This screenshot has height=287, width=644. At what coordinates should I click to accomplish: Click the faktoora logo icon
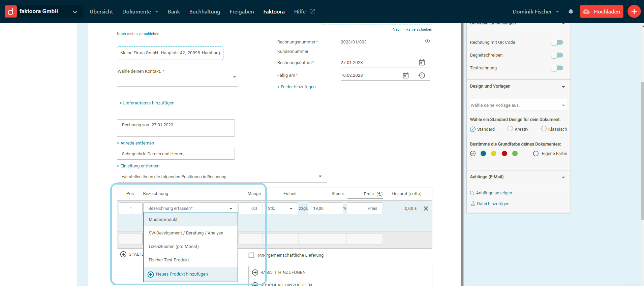(x=10, y=11)
